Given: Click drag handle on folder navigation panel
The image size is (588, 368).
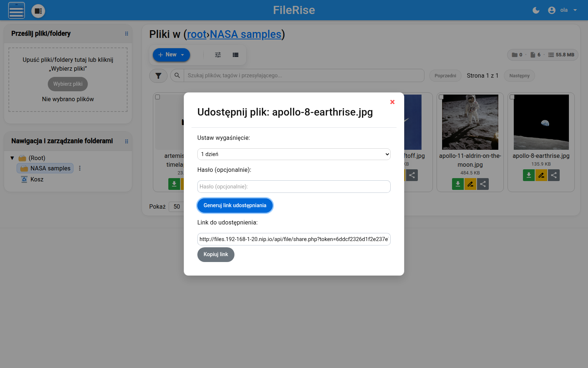Looking at the screenshot, I should 127,141.
